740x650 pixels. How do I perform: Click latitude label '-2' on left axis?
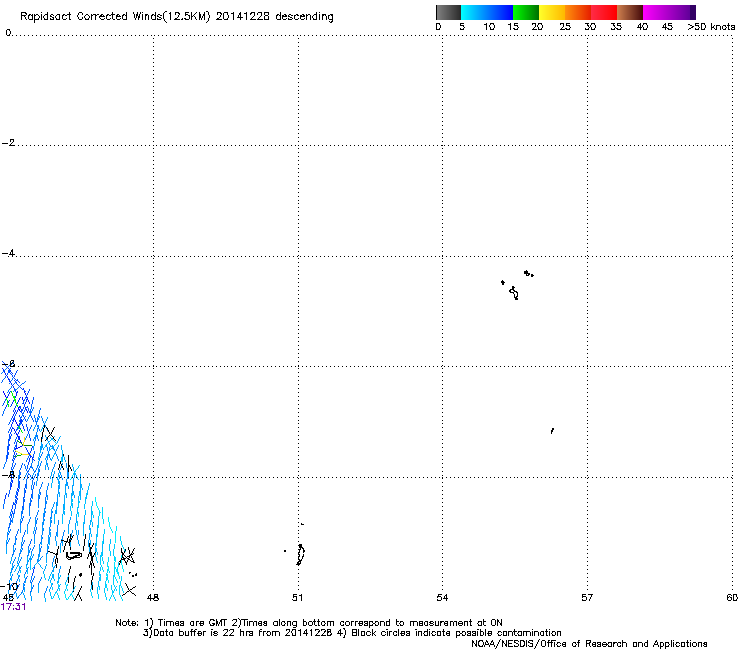[8, 143]
